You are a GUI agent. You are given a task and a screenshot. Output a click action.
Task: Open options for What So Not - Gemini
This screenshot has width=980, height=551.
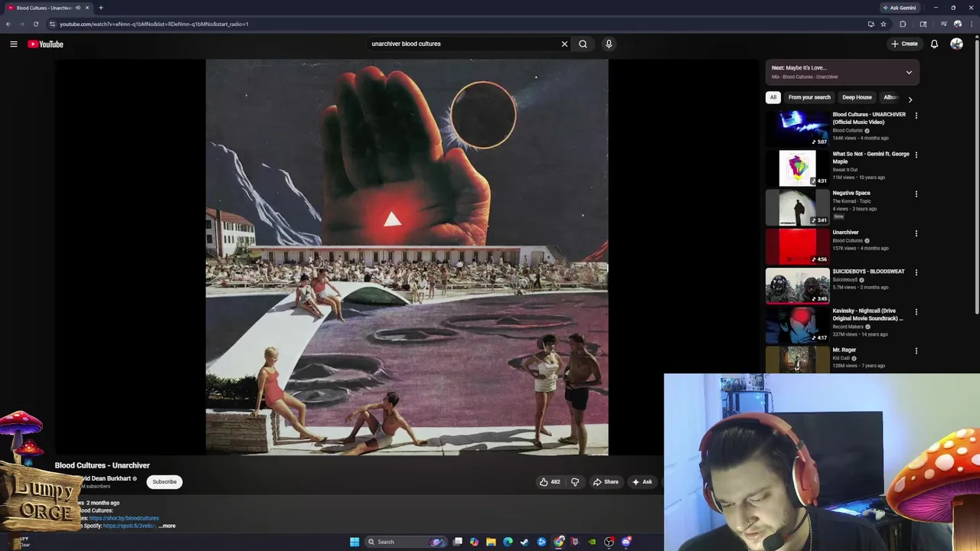[x=916, y=155]
